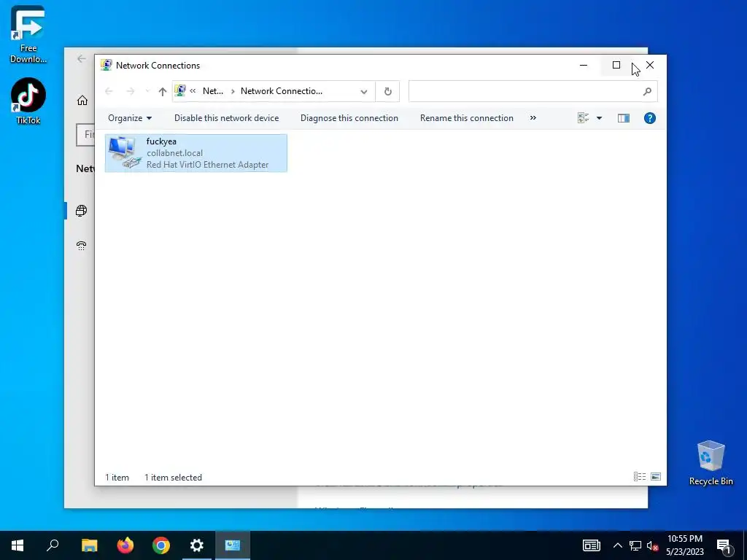Go up one folder level
The height and width of the screenshot is (560, 747).
pos(163,91)
